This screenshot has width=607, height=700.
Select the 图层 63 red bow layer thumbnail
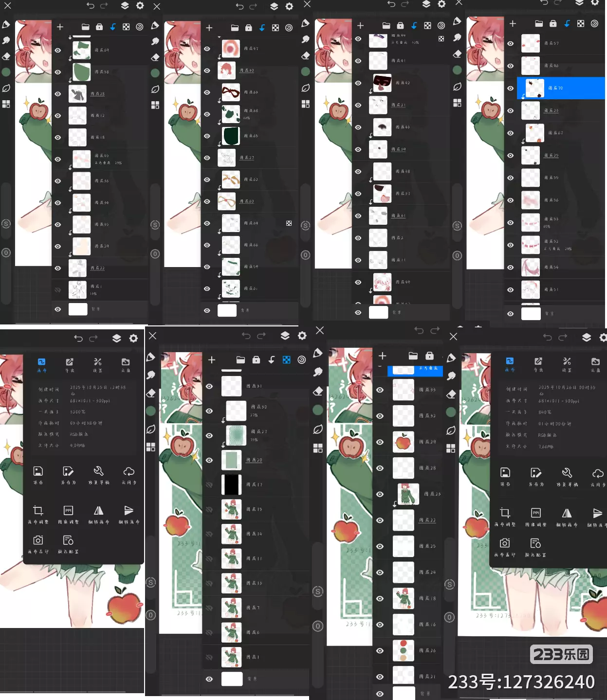coord(231,92)
